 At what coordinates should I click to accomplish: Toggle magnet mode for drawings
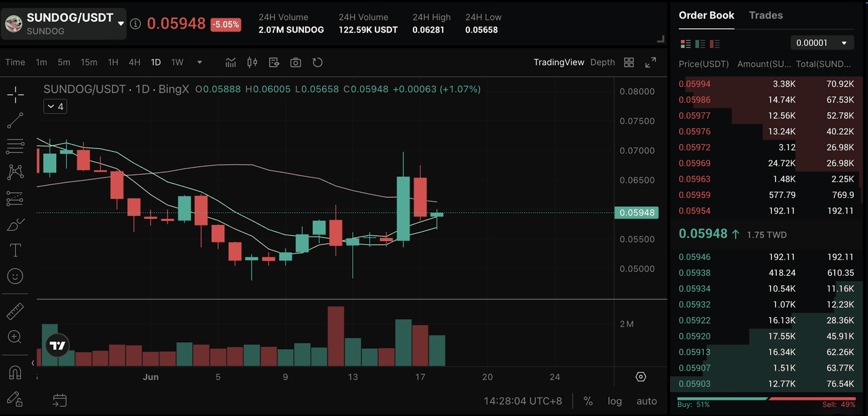(15, 373)
